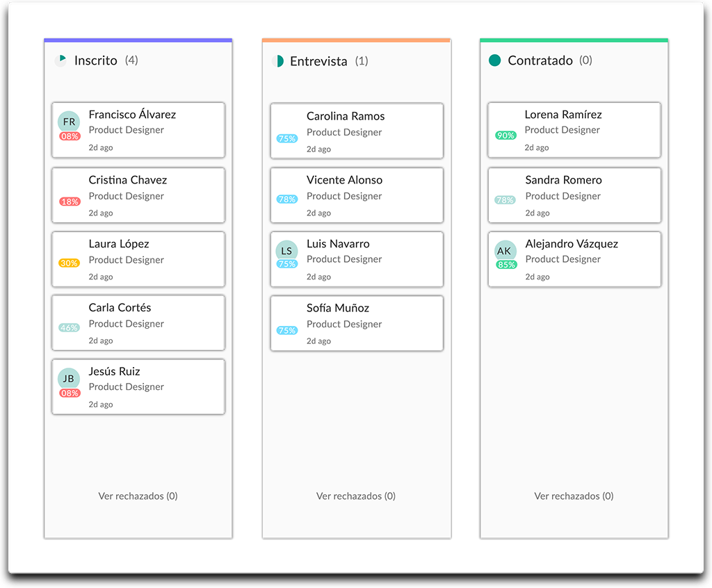This screenshot has width=712, height=588.
Task: Show rejected candidates in Inscrito column
Action: (138, 496)
